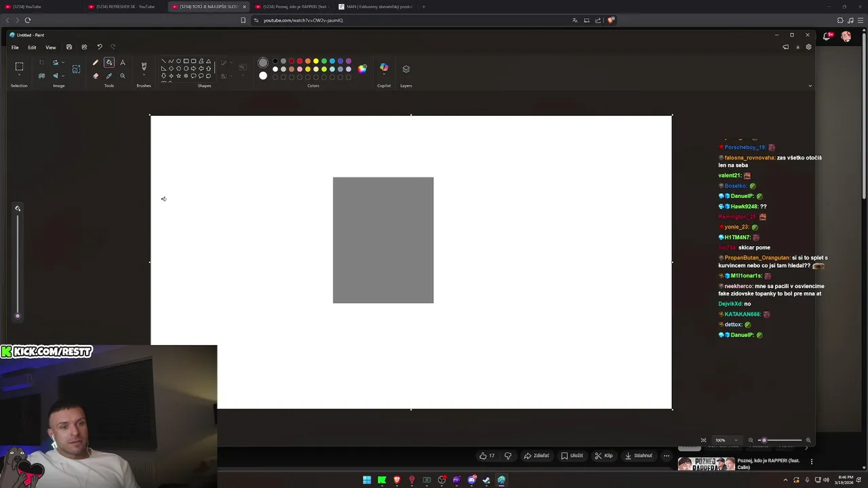This screenshot has height=488, width=868.
Task: Select the Rectangle shape
Action: coord(186,61)
